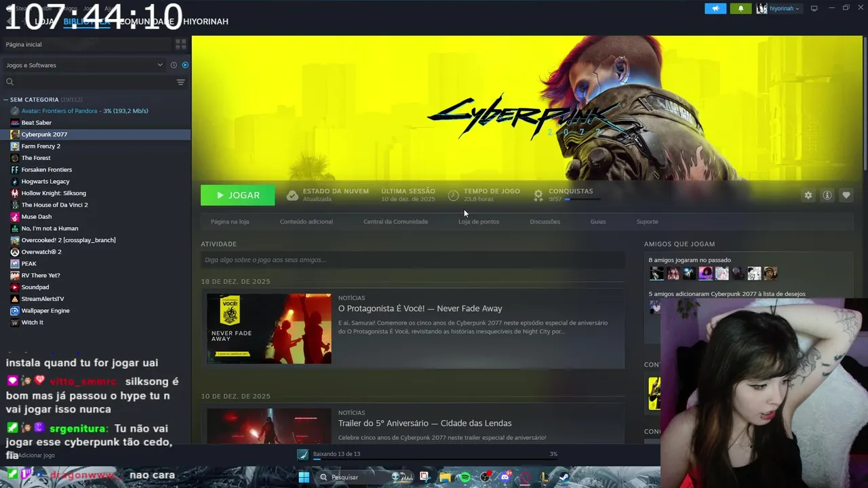The width and height of the screenshot is (868, 488).
Task: Click the activity status input field
Action: click(x=412, y=260)
